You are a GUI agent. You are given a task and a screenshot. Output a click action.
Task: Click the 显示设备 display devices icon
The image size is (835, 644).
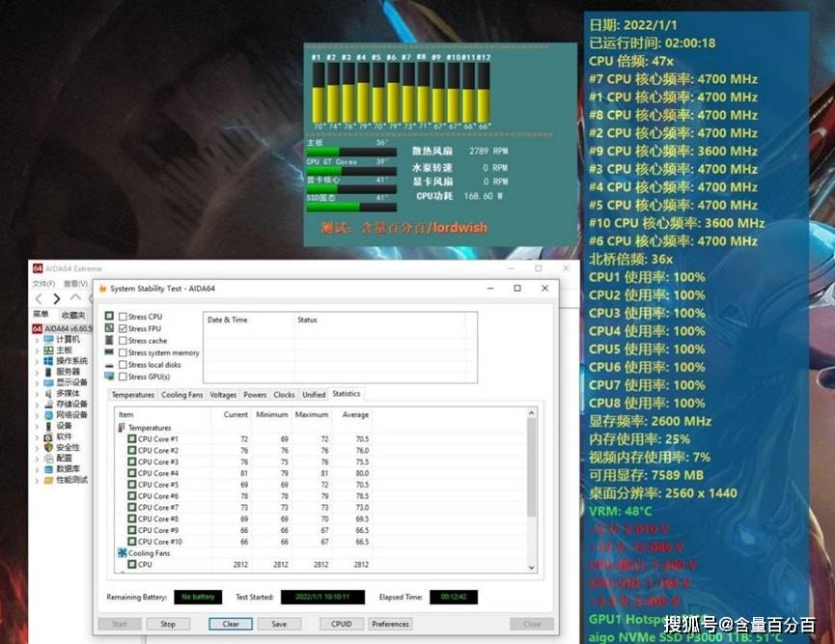click(x=48, y=383)
